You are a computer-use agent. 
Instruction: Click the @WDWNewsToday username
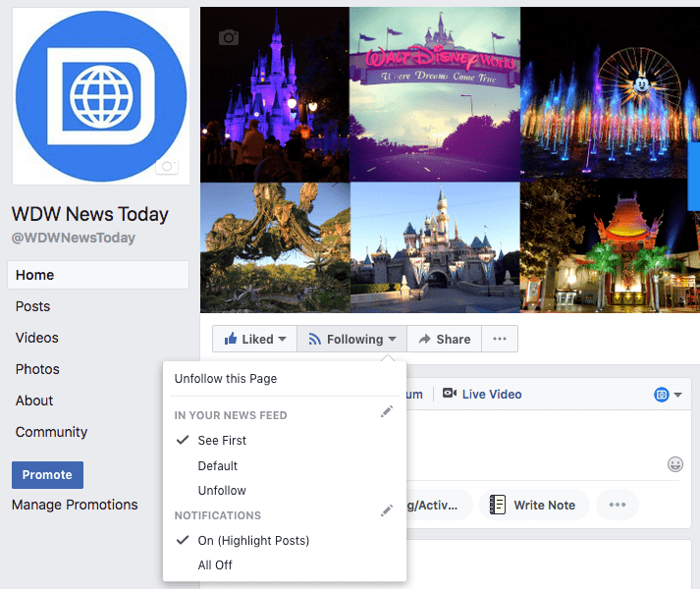pos(74,238)
